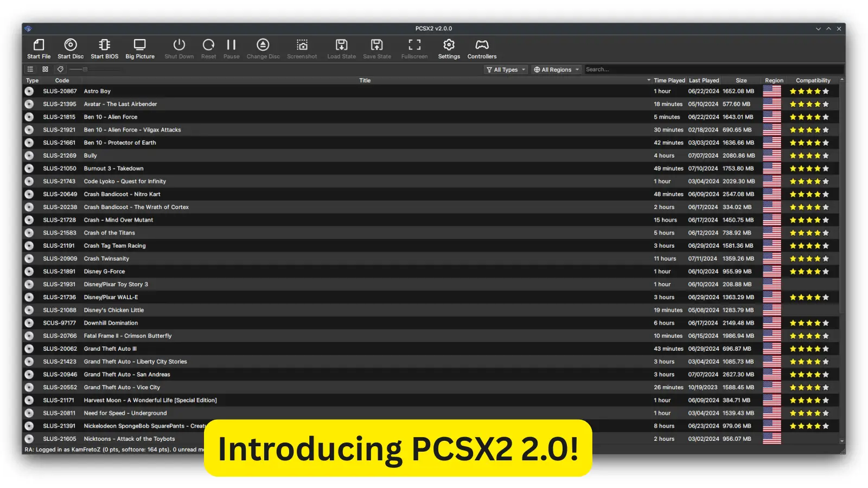
Task: Click the US flag on Disney/Pixar Toy Story 3 row
Action: click(x=771, y=284)
